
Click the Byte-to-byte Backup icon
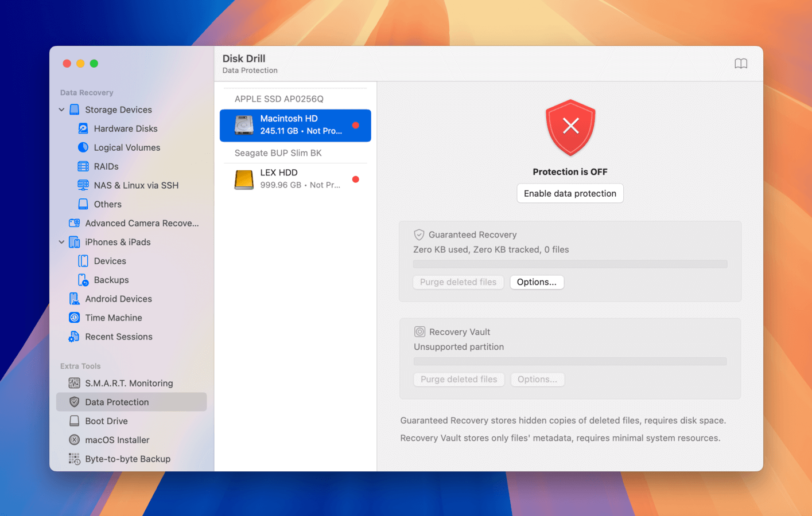[75, 459]
